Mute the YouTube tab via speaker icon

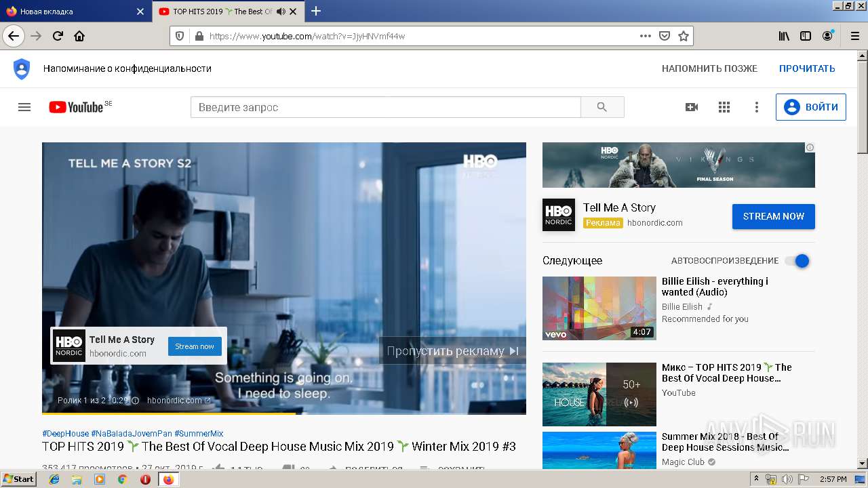pos(281,12)
